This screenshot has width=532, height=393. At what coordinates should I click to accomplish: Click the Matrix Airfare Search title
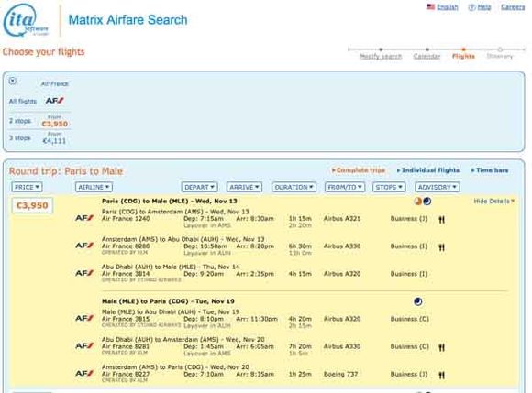coord(127,20)
